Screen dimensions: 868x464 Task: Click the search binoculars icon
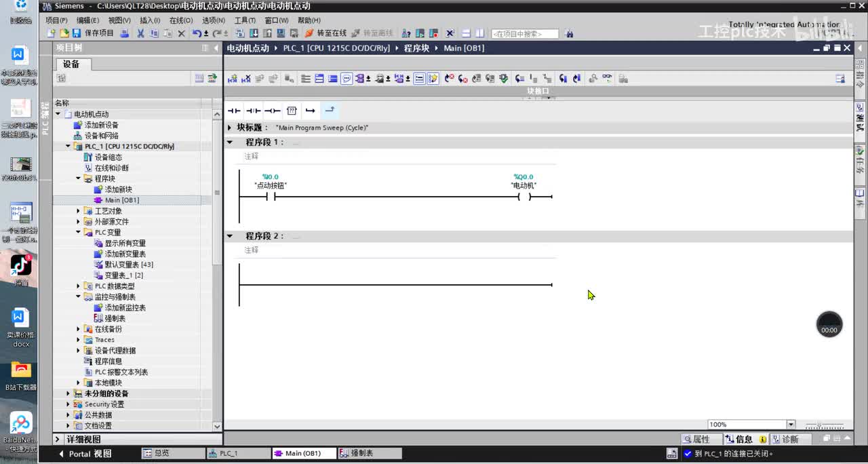(x=569, y=33)
